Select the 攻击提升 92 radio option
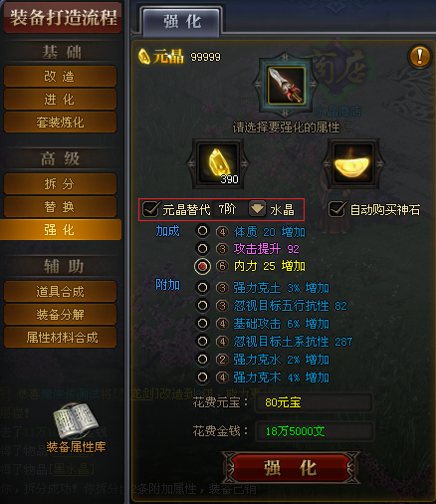This screenshot has height=504, width=436. (202, 248)
